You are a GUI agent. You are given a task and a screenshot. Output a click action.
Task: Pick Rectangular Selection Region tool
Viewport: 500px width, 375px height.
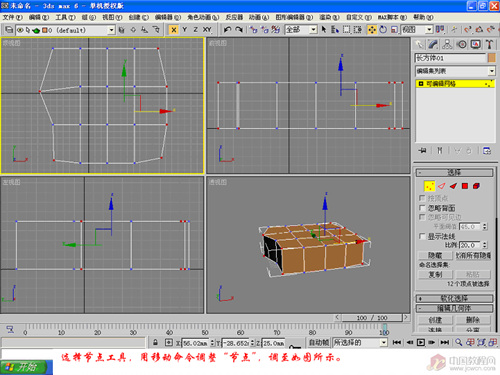347,30
